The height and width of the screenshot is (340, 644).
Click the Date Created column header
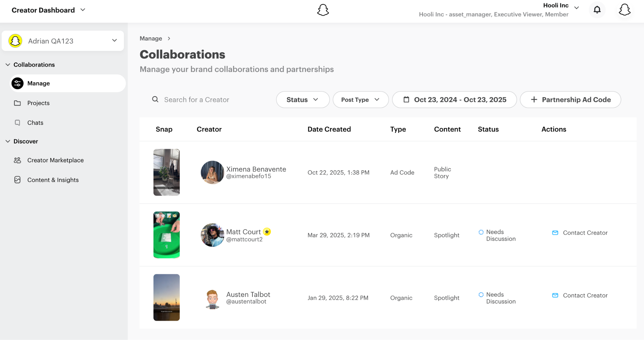(329, 129)
